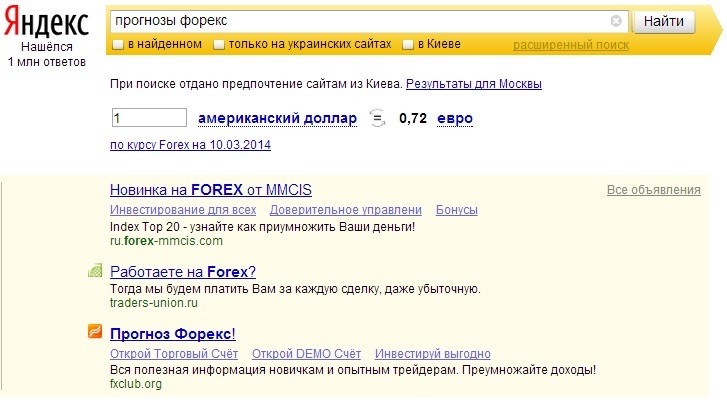Visit traders-union.ru address link
This screenshot has height=408, width=727.
click(x=153, y=303)
